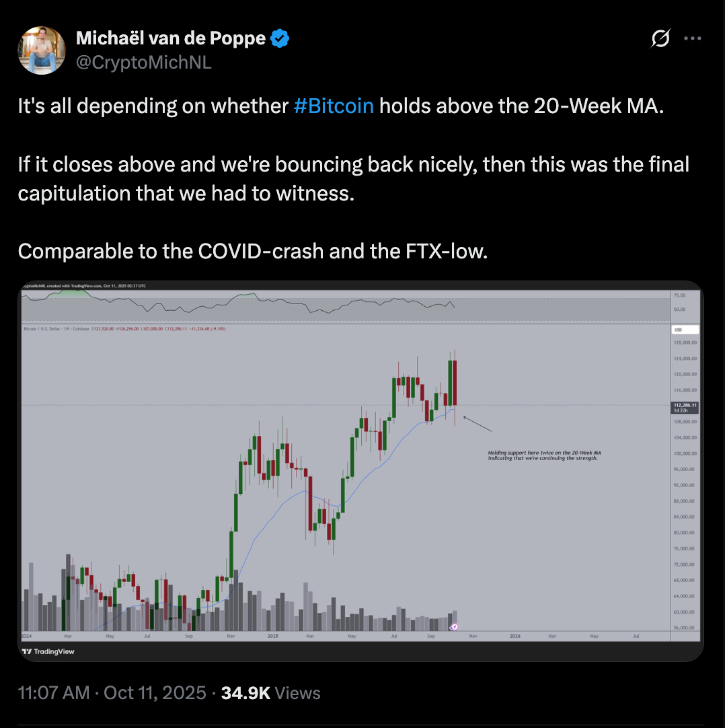The image size is (725, 728).
Task: Click the latest red weekly candle
Action: point(455,384)
